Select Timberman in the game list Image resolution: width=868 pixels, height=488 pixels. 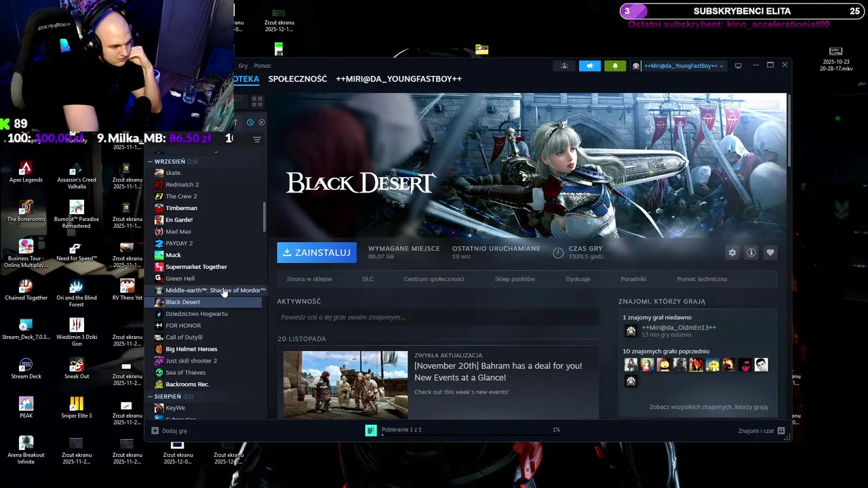[181, 208]
